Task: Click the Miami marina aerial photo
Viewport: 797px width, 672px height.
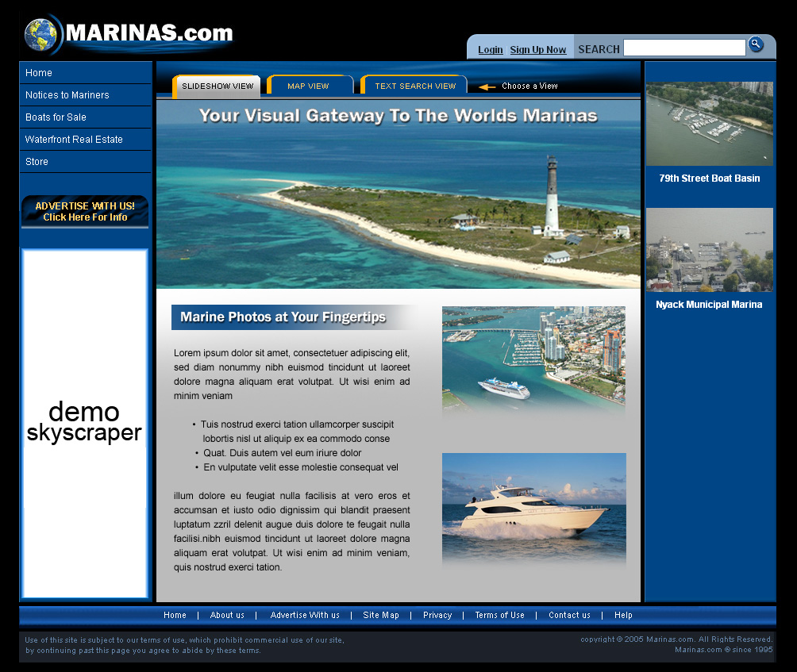Action: [x=533, y=359]
